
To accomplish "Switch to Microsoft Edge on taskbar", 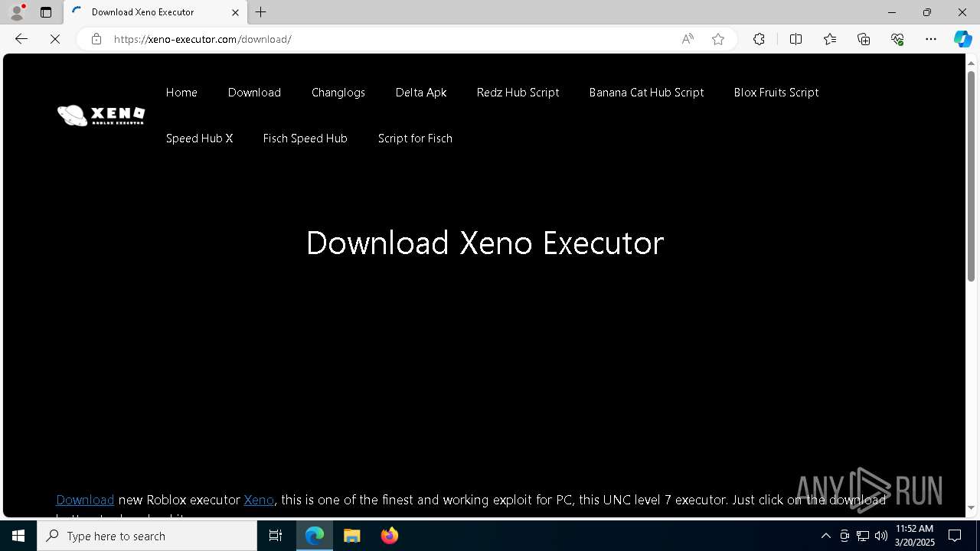I will (315, 536).
